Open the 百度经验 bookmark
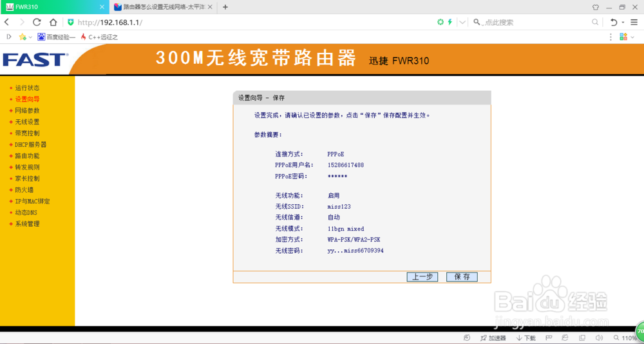This screenshot has width=644, height=344. coord(57,37)
